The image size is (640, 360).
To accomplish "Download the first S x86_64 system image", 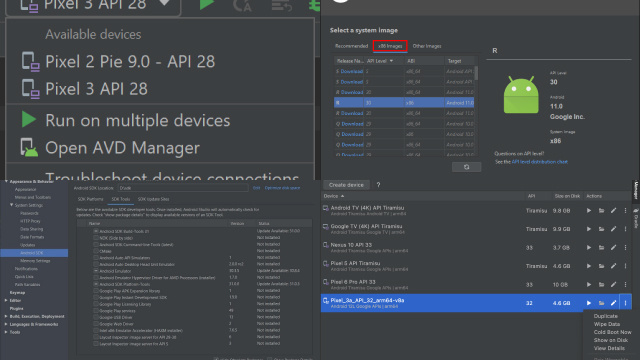I will 352,71.
